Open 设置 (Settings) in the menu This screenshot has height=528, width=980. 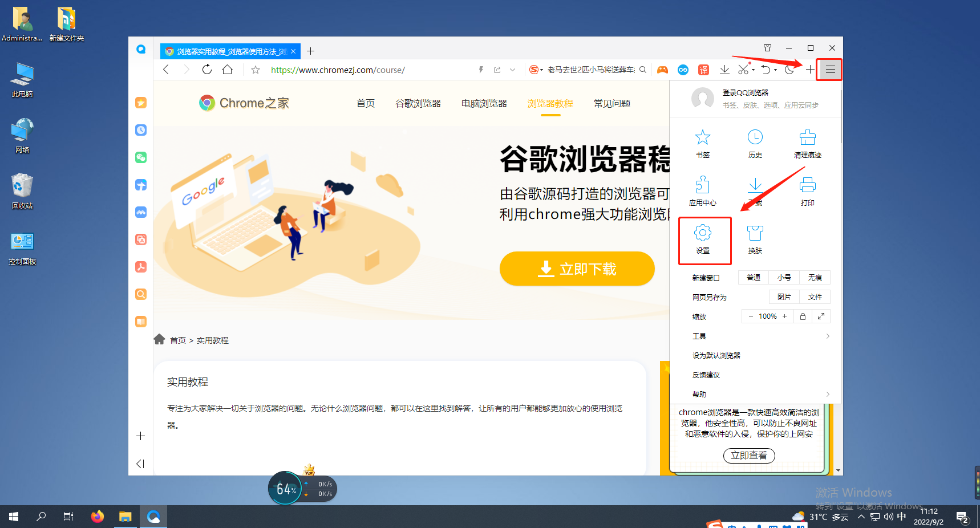[703, 240]
